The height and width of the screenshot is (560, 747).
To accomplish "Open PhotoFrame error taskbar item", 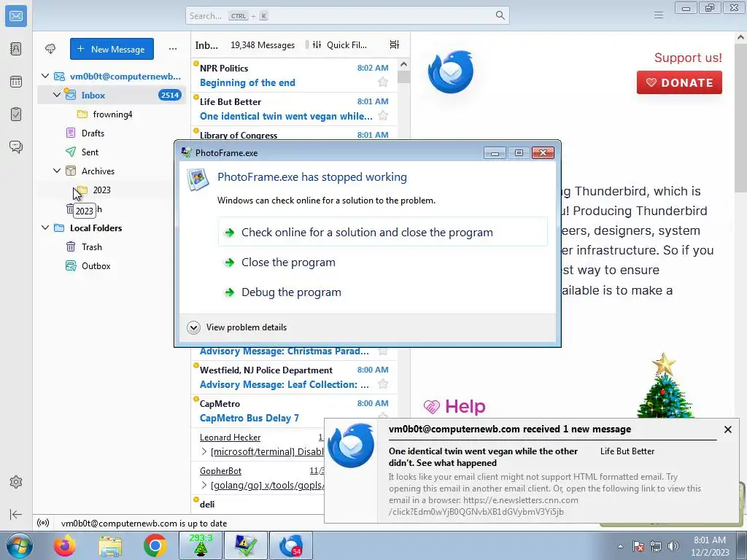I will coord(246,545).
